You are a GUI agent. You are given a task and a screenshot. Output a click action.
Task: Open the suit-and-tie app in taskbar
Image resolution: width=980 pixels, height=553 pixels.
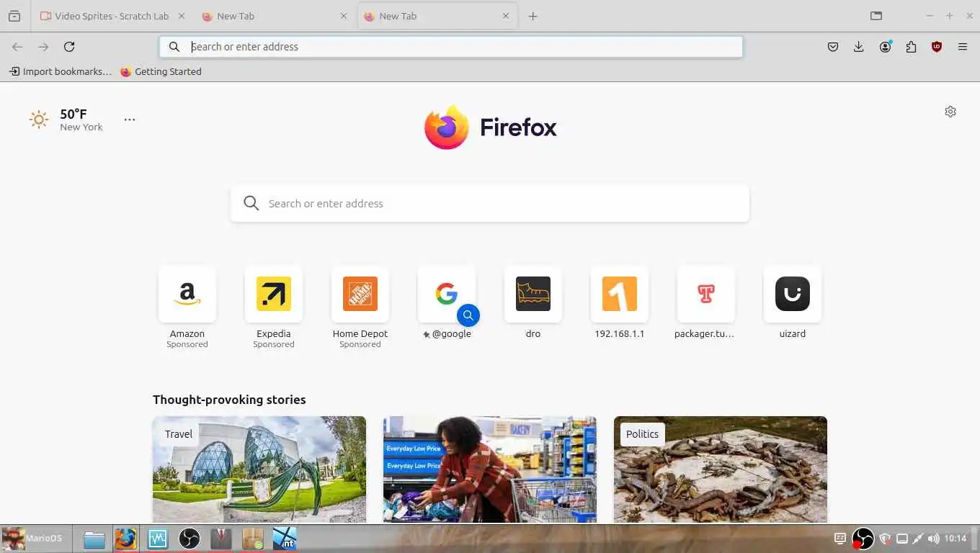(221, 539)
